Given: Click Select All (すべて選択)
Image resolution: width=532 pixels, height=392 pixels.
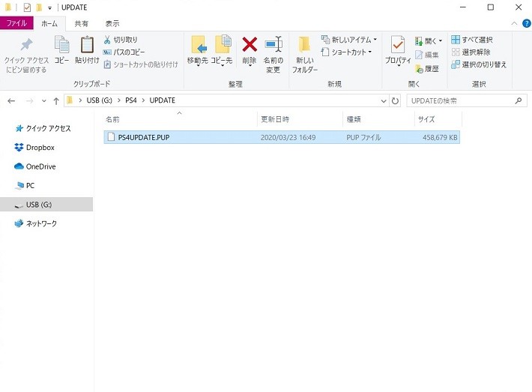Looking at the screenshot, I should point(472,40).
